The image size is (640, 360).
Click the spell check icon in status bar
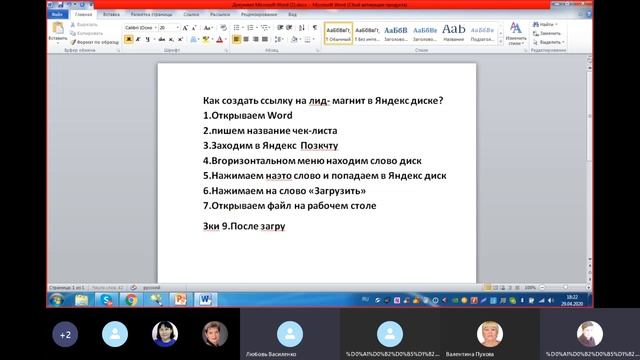tap(133, 287)
